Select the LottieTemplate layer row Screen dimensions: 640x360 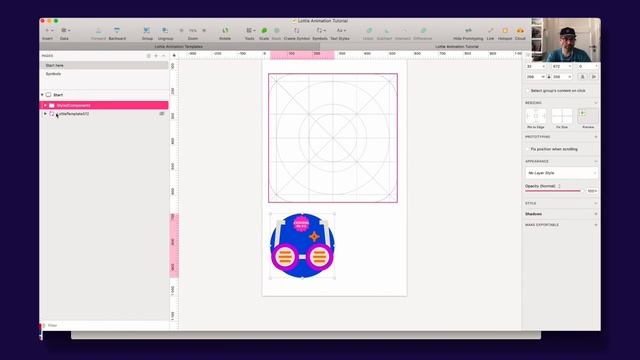click(x=104, y=114)
